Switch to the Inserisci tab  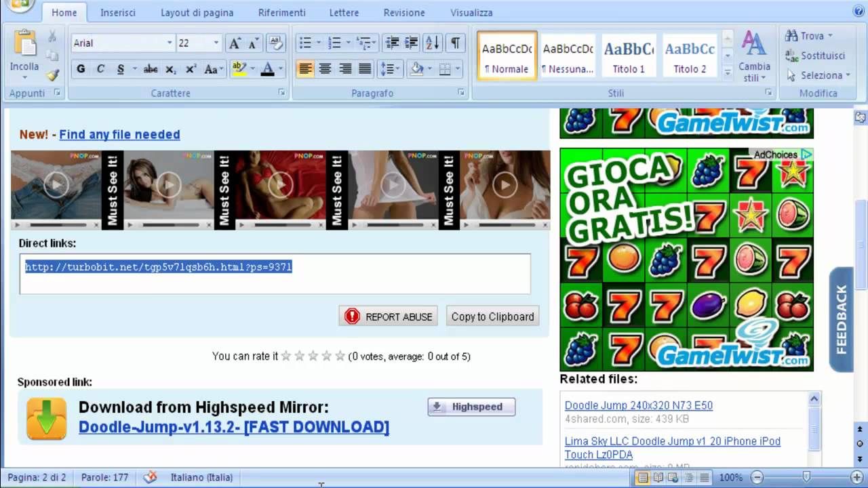[x=118, y=13]
